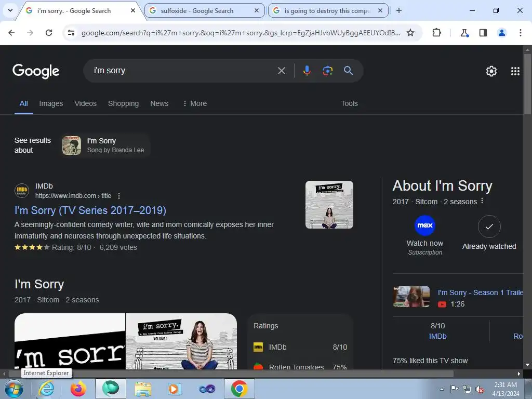The width and height of the screenshot is (532, 399).
Task: Open options for IMDb result
Action: (119, 196)
